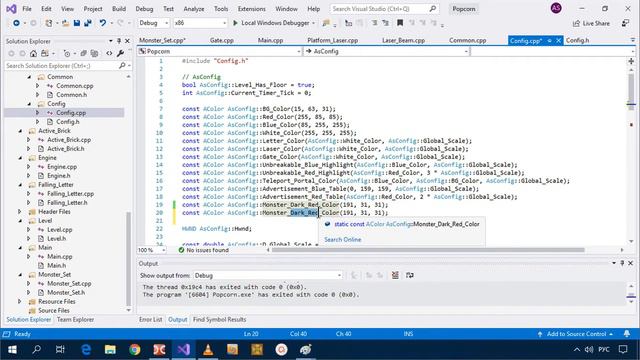Open the 100 % zoom level dropdown
640x360 pixels.
152,250
